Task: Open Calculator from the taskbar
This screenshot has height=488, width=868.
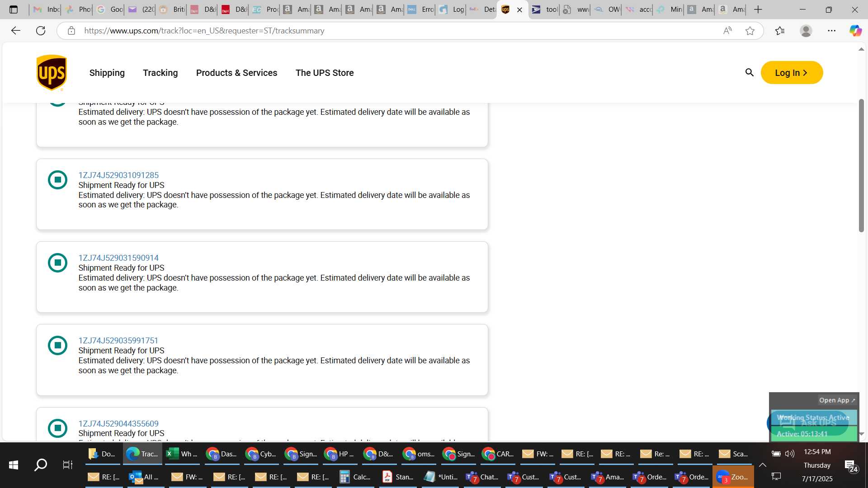Action: coord(355,477)
